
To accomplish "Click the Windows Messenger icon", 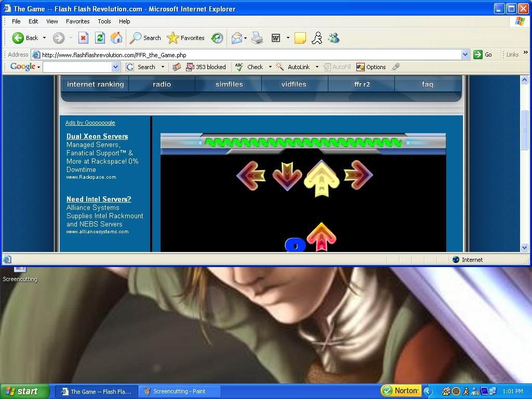I will click(334, 38).
